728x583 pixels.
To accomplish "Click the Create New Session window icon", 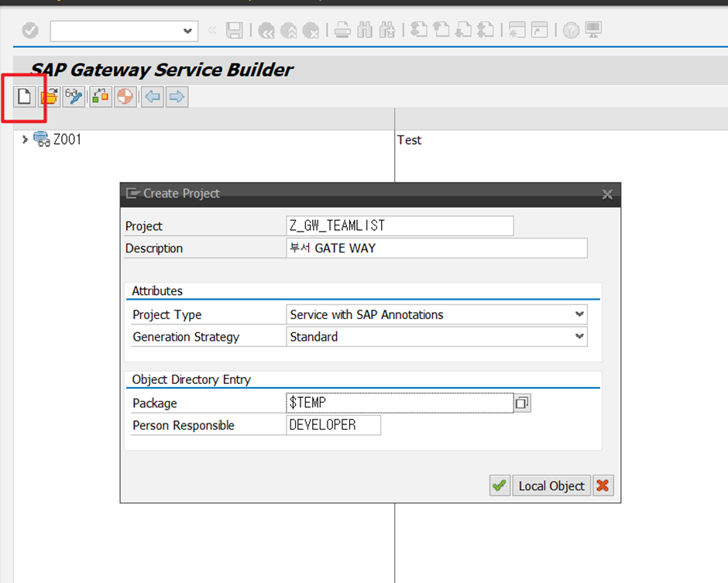I will [x=517, y=29].
